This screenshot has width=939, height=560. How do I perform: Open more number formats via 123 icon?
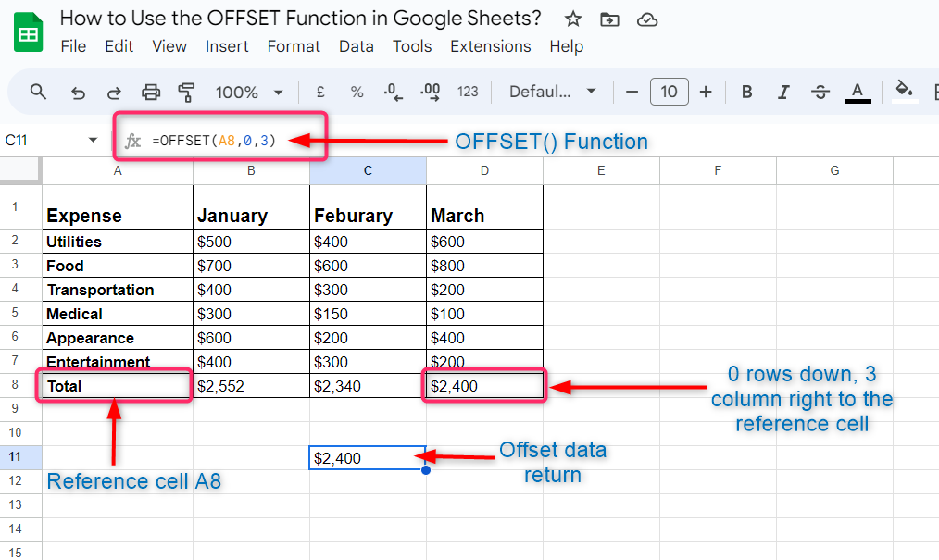(x=468, y=92)
